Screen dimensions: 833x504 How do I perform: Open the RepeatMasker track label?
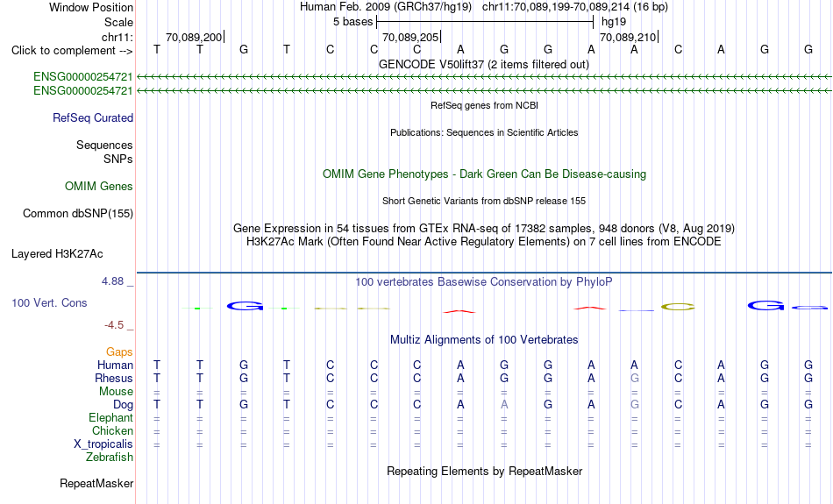(96, 483)
